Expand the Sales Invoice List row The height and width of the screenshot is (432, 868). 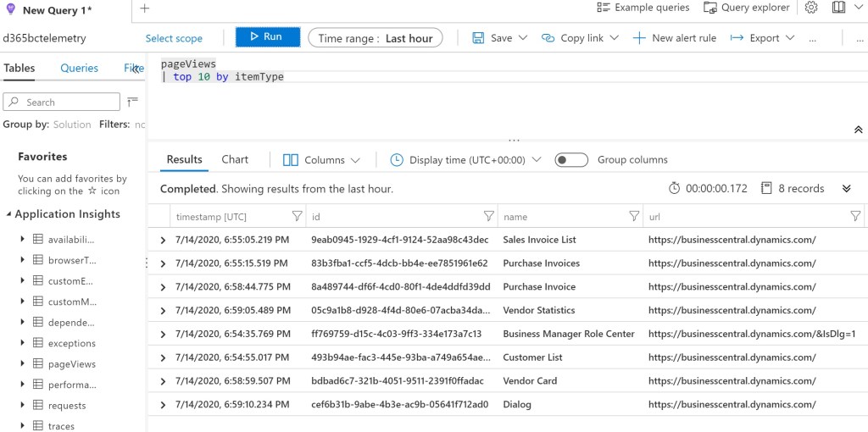pos(163,241)
